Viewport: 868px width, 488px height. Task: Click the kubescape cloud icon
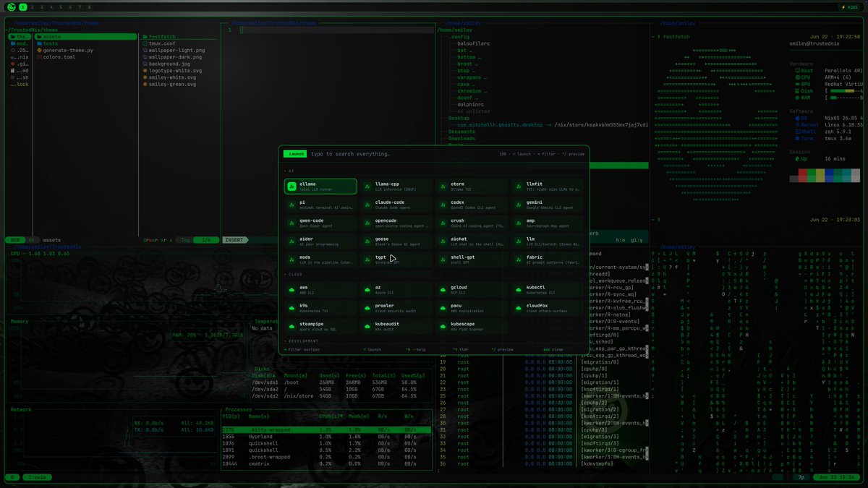(x=443, y=327)
